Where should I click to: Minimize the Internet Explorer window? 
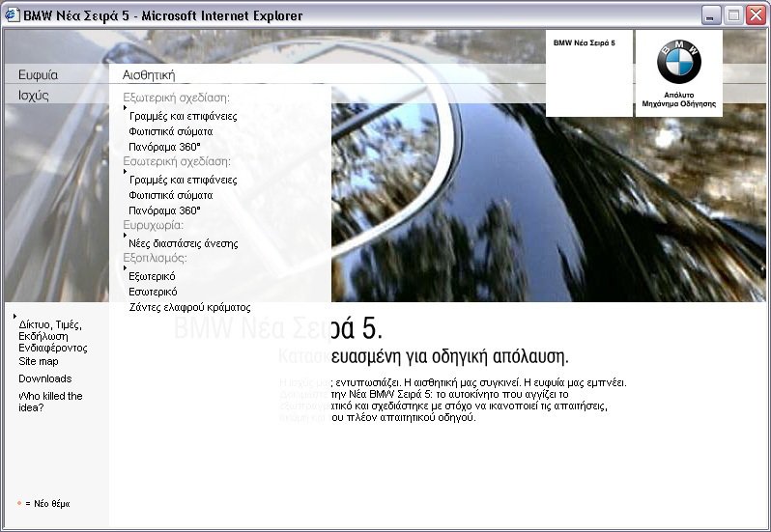pyautogui.click(x=710, y=15)
